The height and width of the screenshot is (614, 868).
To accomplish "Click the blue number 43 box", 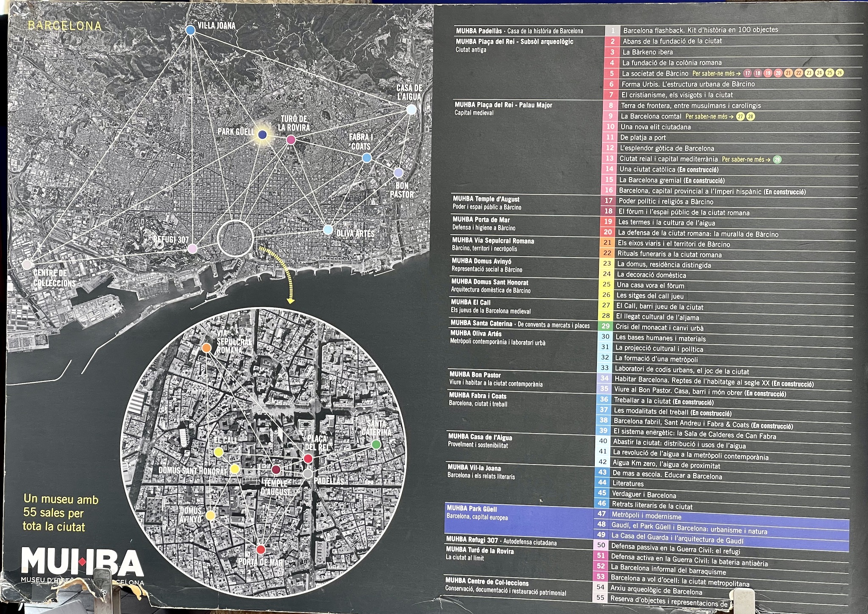I will tap(603, 472).
